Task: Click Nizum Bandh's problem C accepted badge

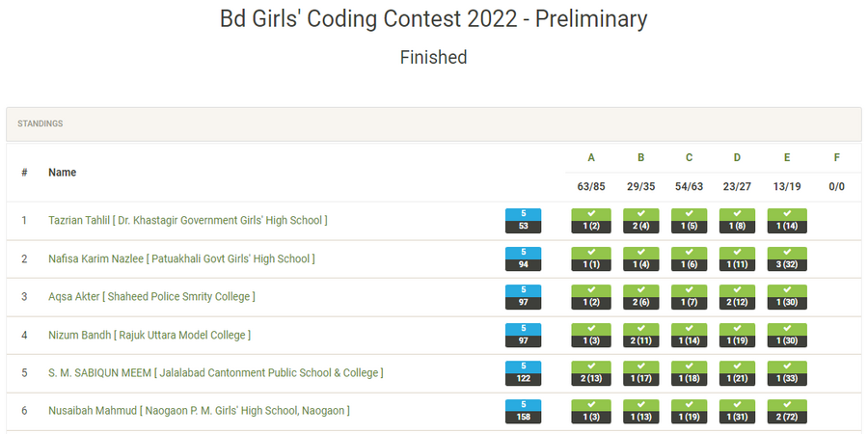Action: tap(689, 335)
